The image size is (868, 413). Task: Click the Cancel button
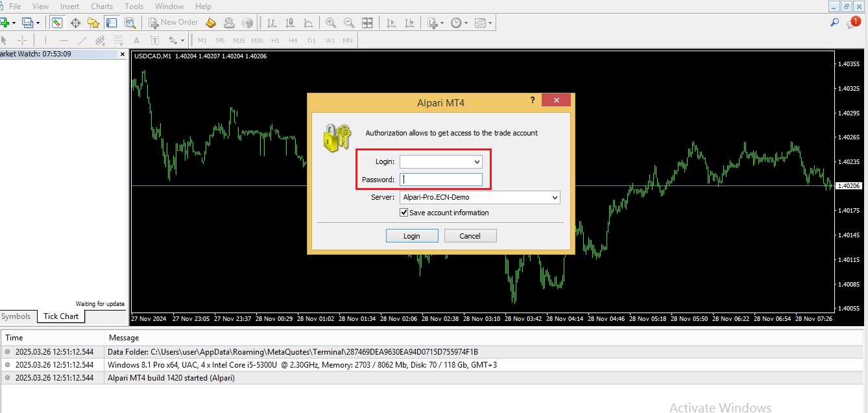pos(470,236)
